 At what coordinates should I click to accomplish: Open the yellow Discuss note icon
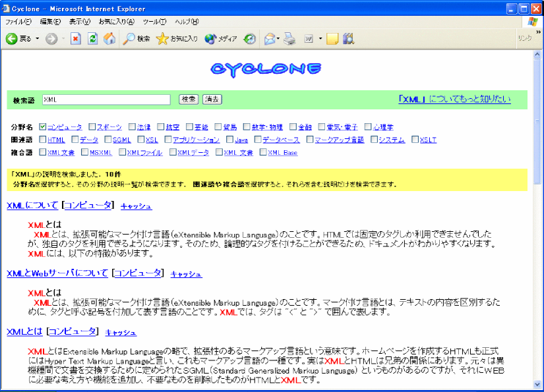332,39
